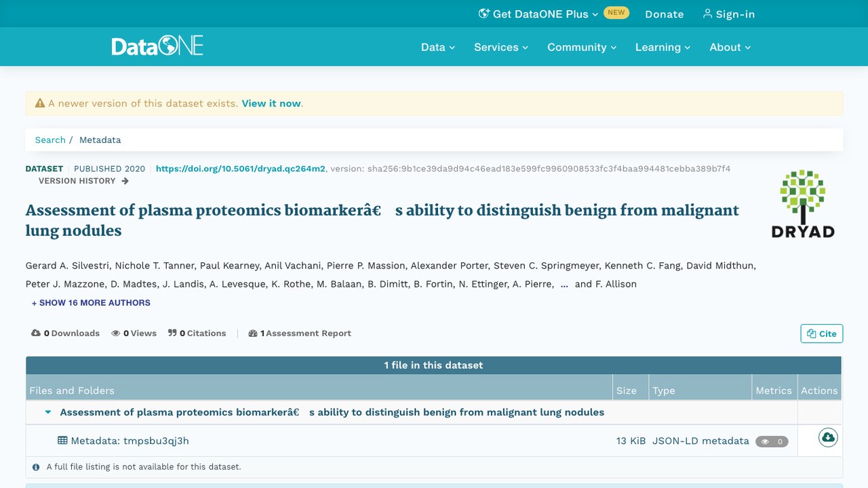Open the Learning menu
The width and height of the screenshot is (868, 488).
click(663, 47)
